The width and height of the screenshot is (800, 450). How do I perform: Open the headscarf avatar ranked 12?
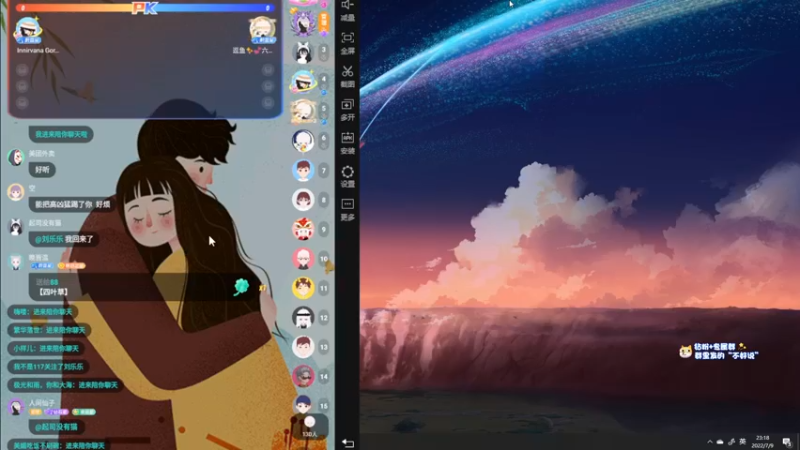point(303,317)
